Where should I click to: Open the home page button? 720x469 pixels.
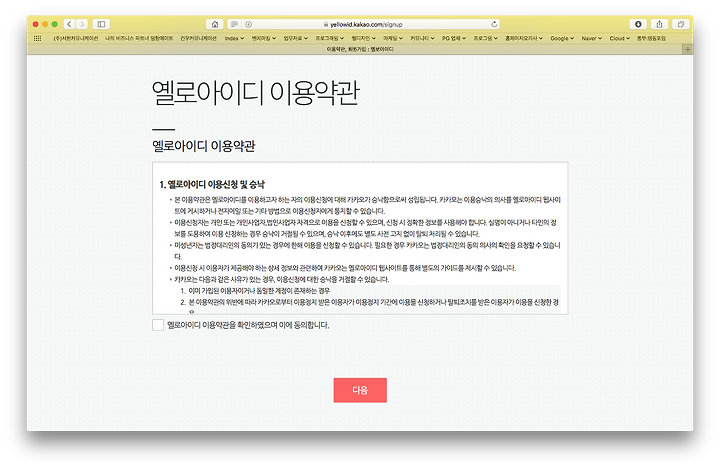tap(214, 24)
